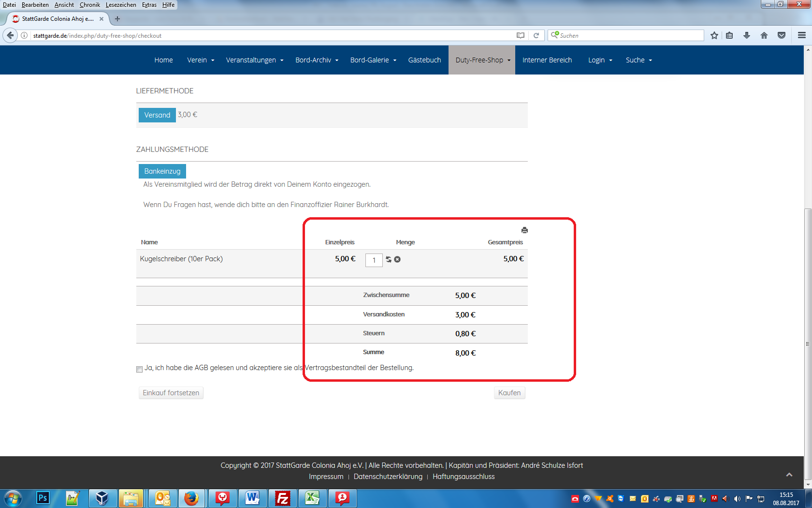Open the Chronik menu

point(90,5)
